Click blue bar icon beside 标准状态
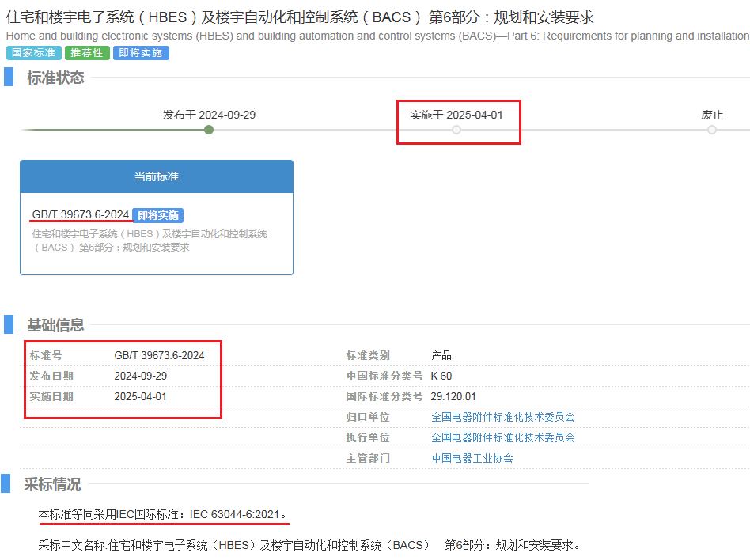The image size is (750, 560). pos(9,77)
